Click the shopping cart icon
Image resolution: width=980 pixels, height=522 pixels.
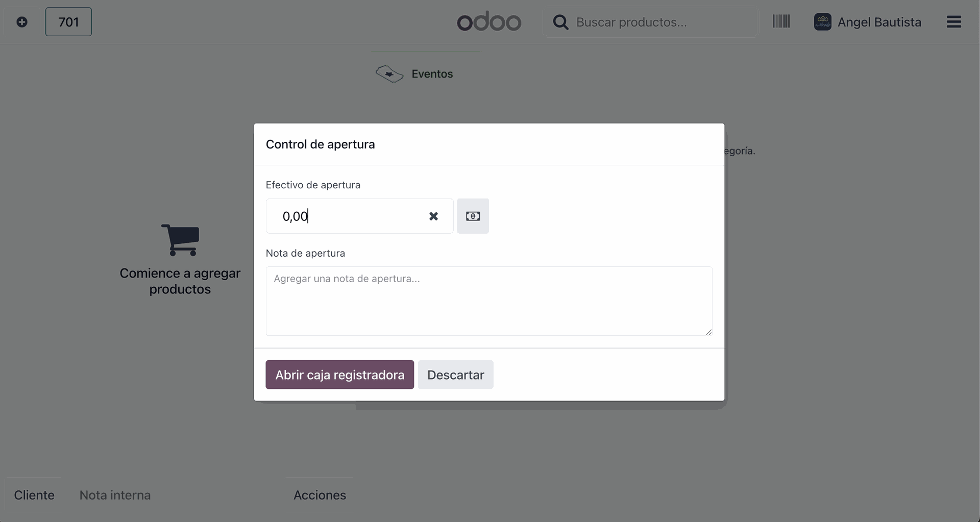click(x=180, y=240)
